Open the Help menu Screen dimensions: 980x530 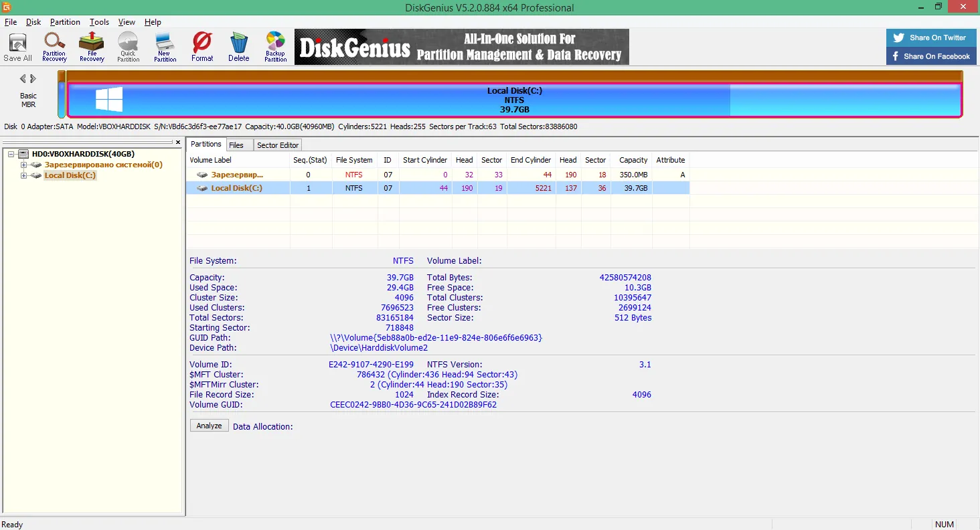153,22
